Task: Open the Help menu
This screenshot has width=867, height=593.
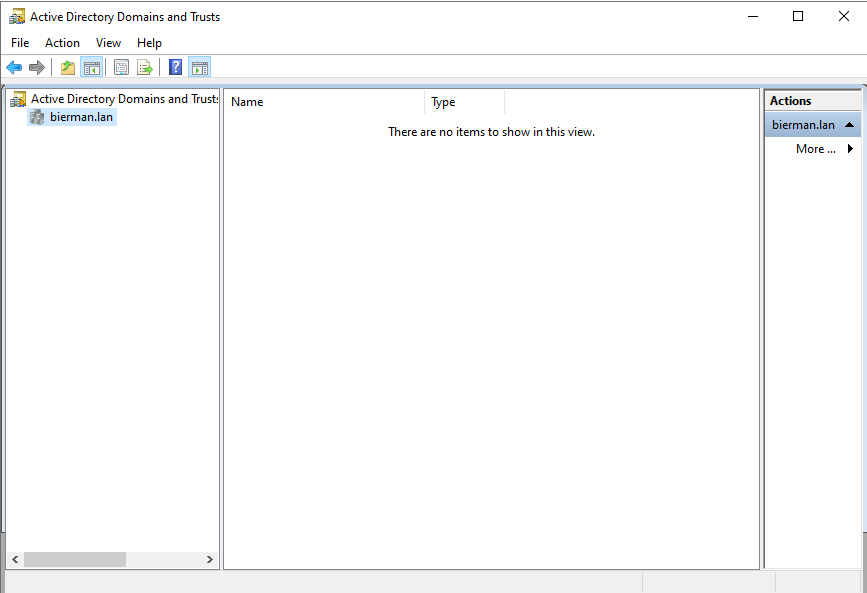Action: [149, 43]
